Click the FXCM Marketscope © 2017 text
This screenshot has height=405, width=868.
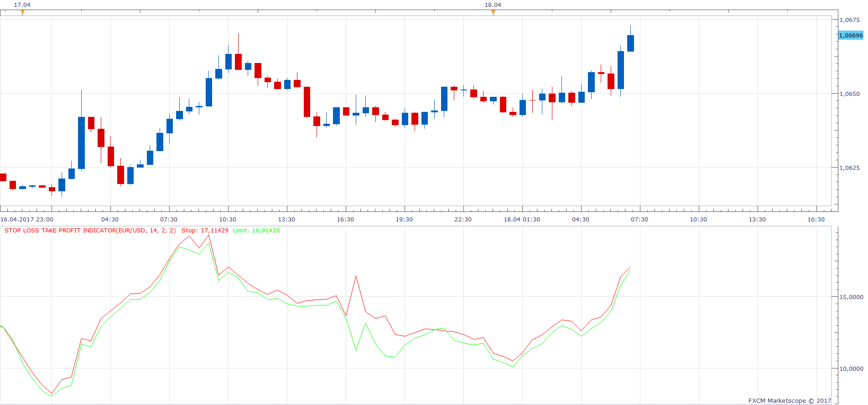coord(790,401)
